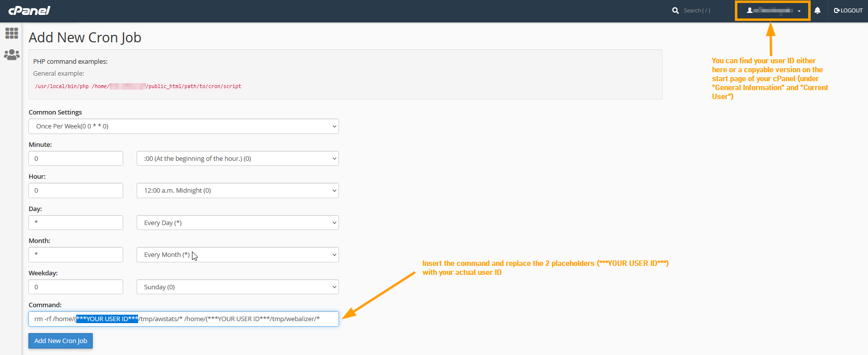Click the Command input field
Screen dimensions: 868x355
click(x=183, y=319)
